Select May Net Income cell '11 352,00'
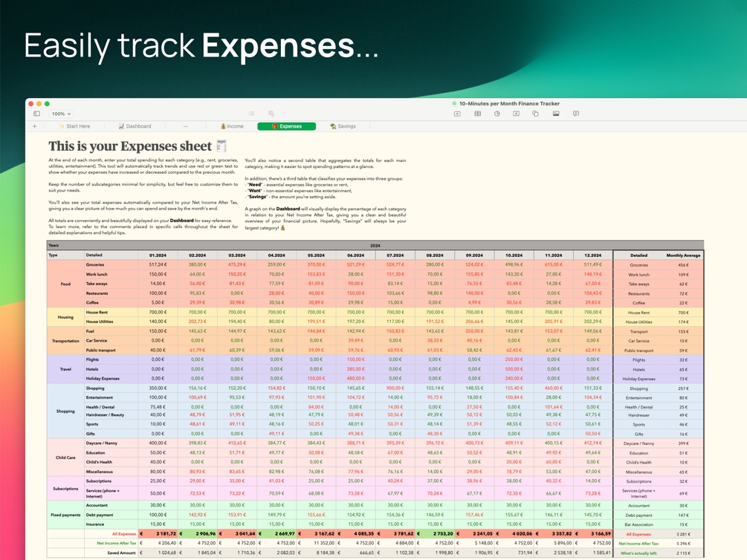The width and height of the screenshot is (747, 560). pyautogui.click(x=316, y=543)
